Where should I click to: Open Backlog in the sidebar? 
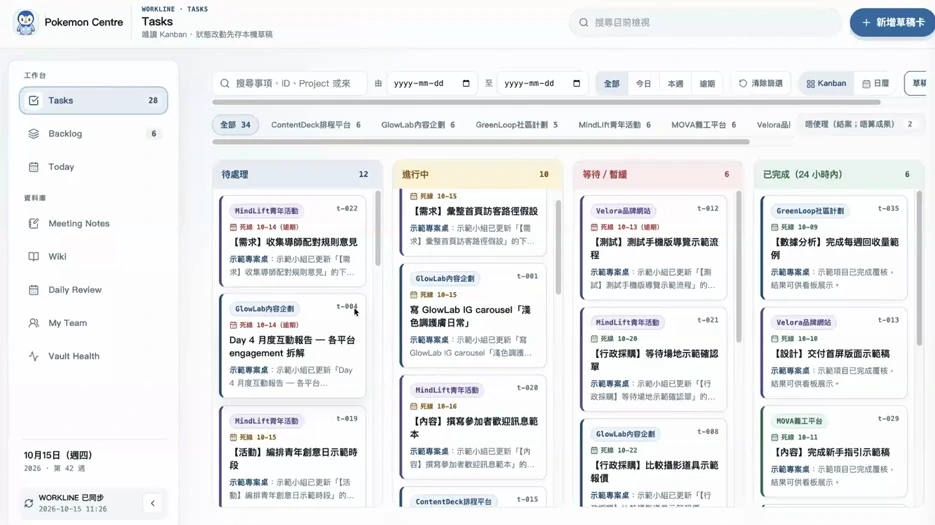94,134
